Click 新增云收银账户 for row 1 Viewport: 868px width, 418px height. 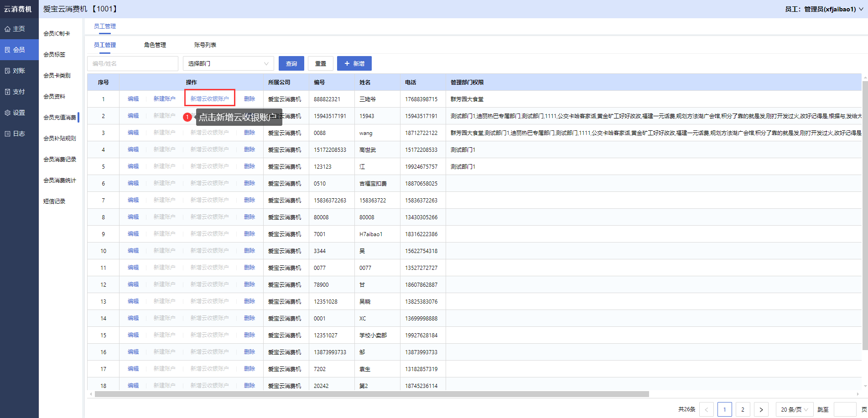(210, 98)
